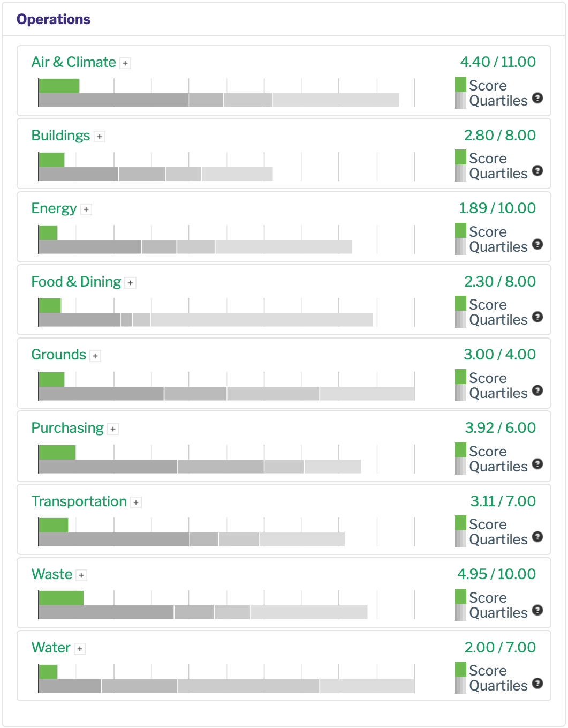Expand the Air & Climate section plus
Viewport: 568px width, 728px height.
pyautogui.click(x=125, y=63)
